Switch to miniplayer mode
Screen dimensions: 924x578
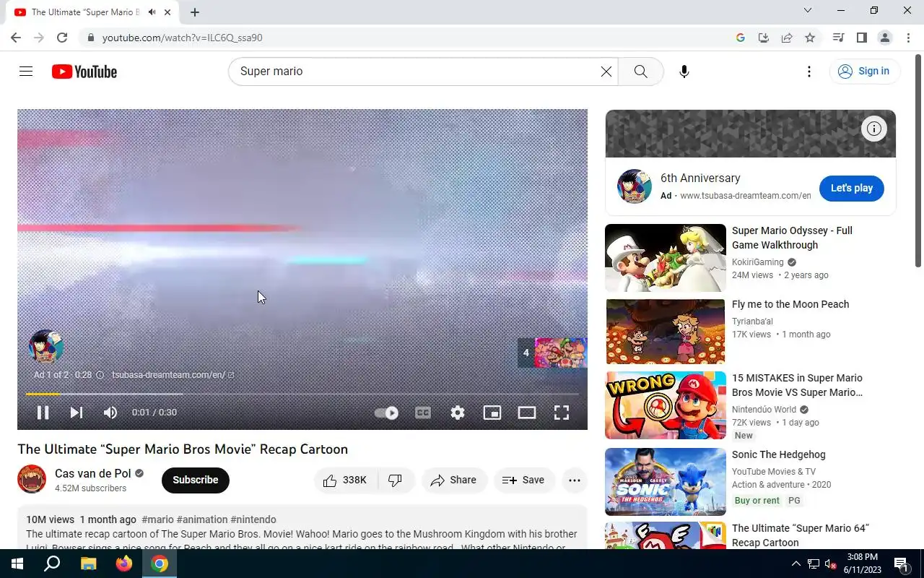tap(492, 413)
